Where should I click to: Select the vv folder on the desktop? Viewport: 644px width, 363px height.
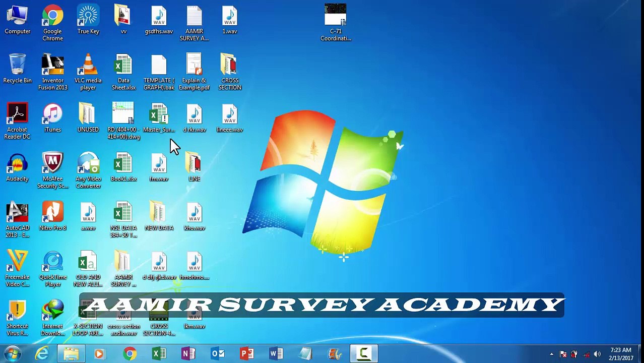(123, 20)
